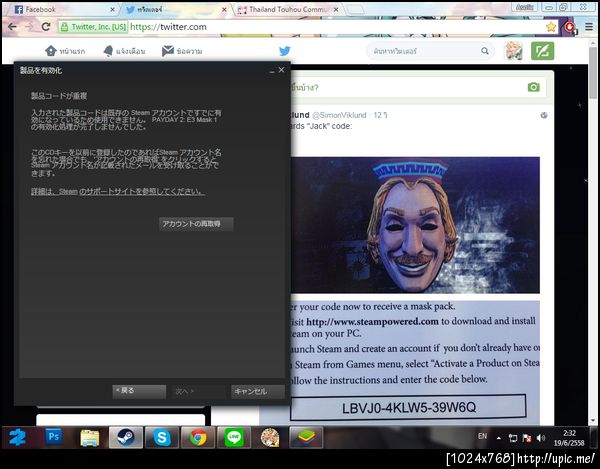Go back in Chrome
600x469 pixels.
coord(12,27)
